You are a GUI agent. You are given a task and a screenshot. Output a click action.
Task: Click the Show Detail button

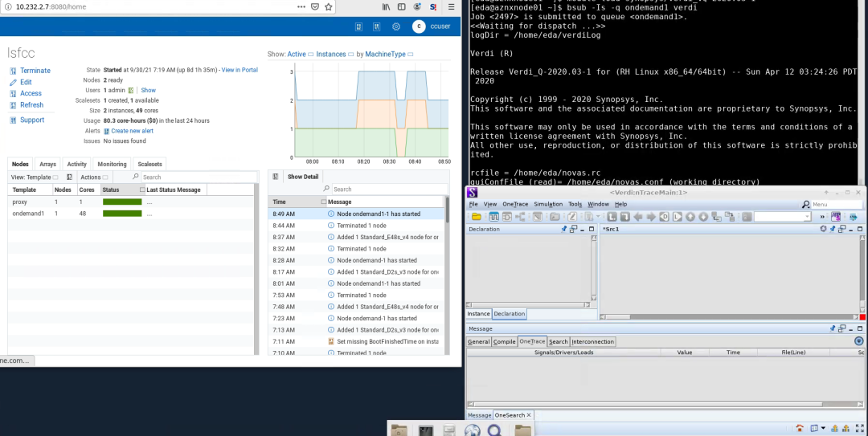pyautogui.click(x=303, y=177)
